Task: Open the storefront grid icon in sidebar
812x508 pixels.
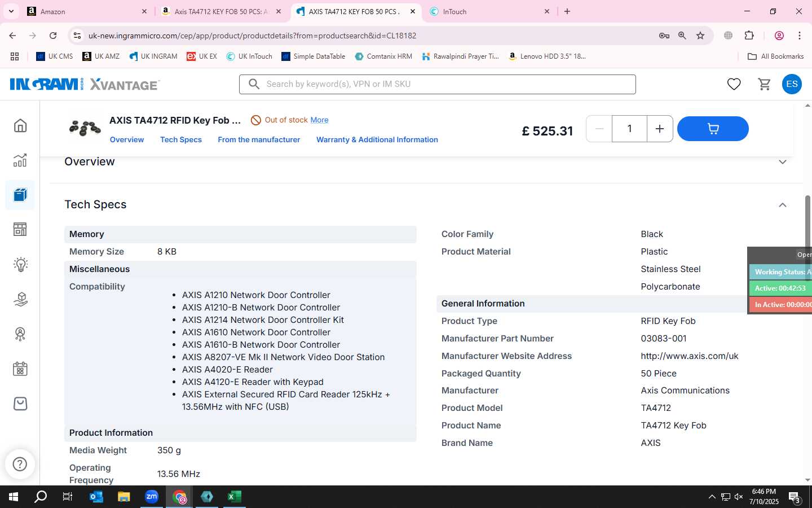Action: pyautogui.click(x=20, y=230)
